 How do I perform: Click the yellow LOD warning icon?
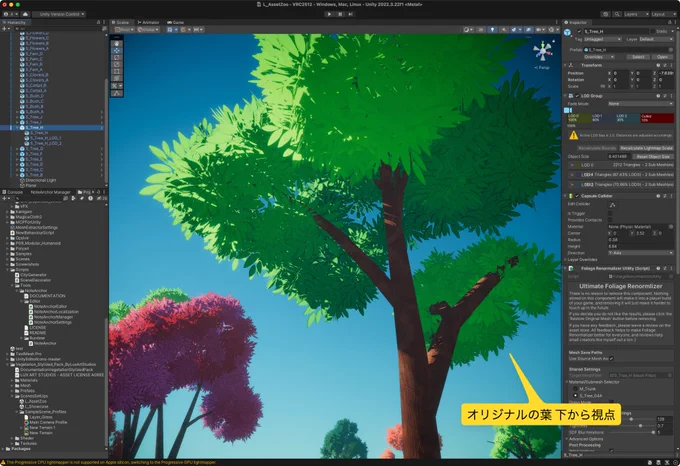pyautogui.click(x=574, y=136)
